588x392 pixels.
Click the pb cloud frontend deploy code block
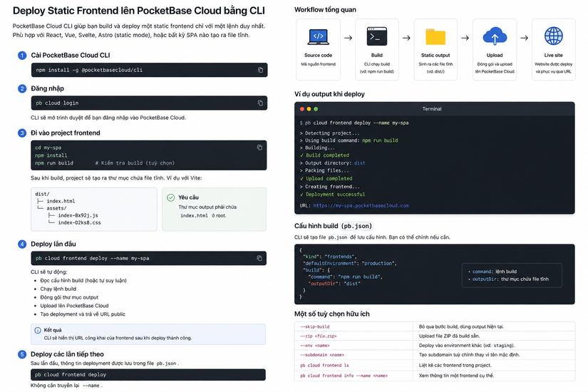(x=148, y=374)
